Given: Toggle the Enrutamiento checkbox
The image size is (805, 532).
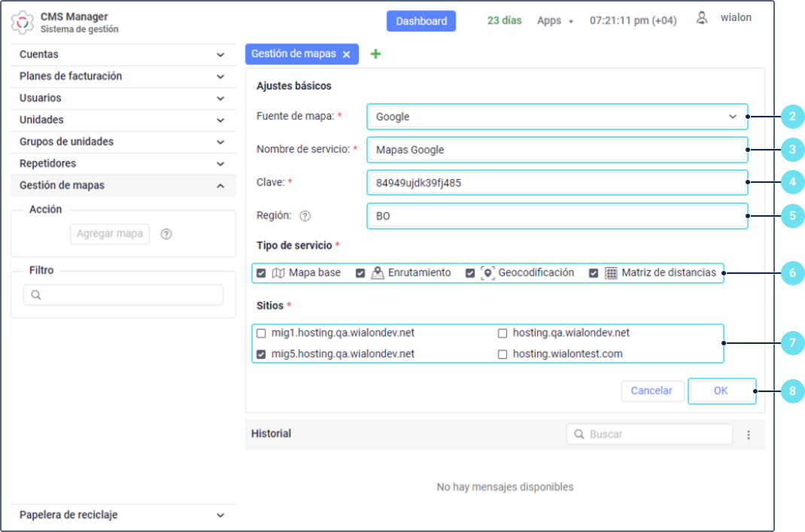Looking at the screenshot, I should tap(360, 273).
